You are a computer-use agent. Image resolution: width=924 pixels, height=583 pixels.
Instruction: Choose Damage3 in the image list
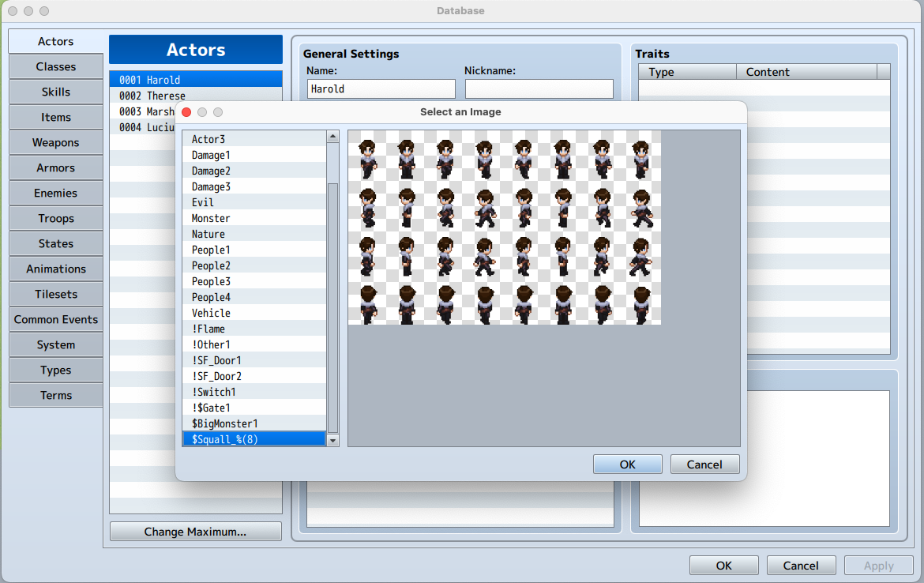[x=254, y=186]
